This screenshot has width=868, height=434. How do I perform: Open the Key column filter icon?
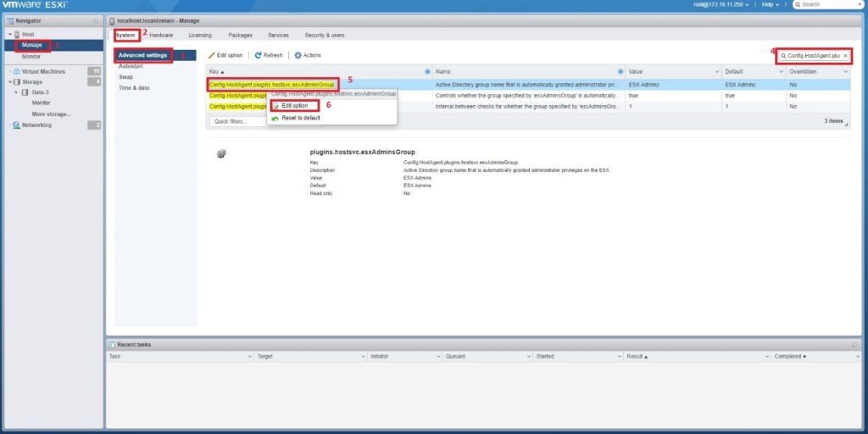[x=427, y=71]
